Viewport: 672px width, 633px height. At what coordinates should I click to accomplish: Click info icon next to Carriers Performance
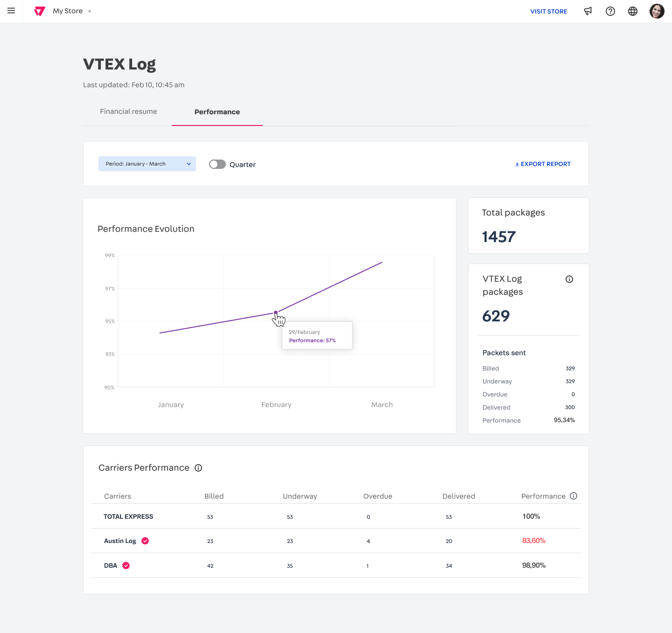pos(198,468)
